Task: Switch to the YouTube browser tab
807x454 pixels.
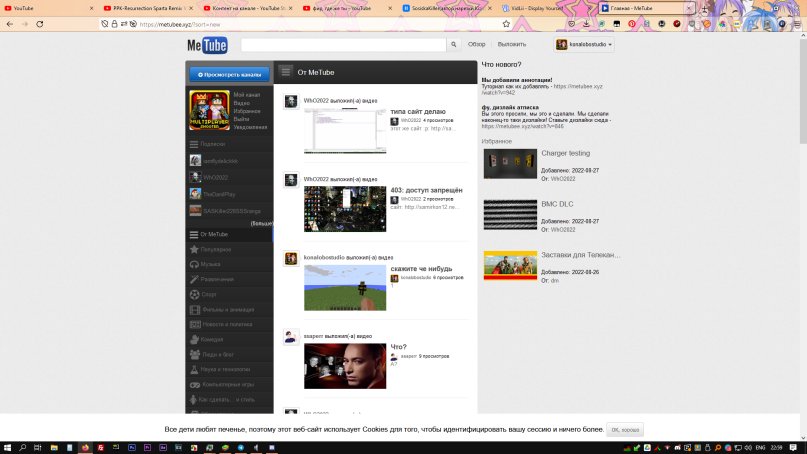Action: [45, 7]
